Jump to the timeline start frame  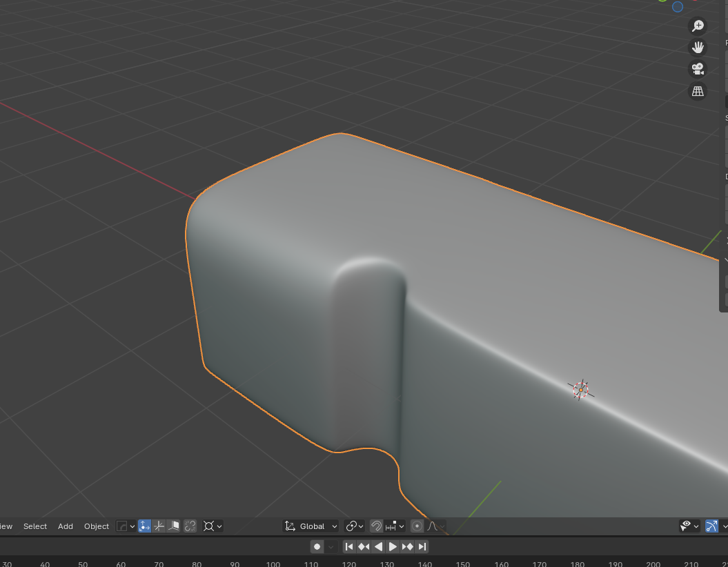(349, 546)
